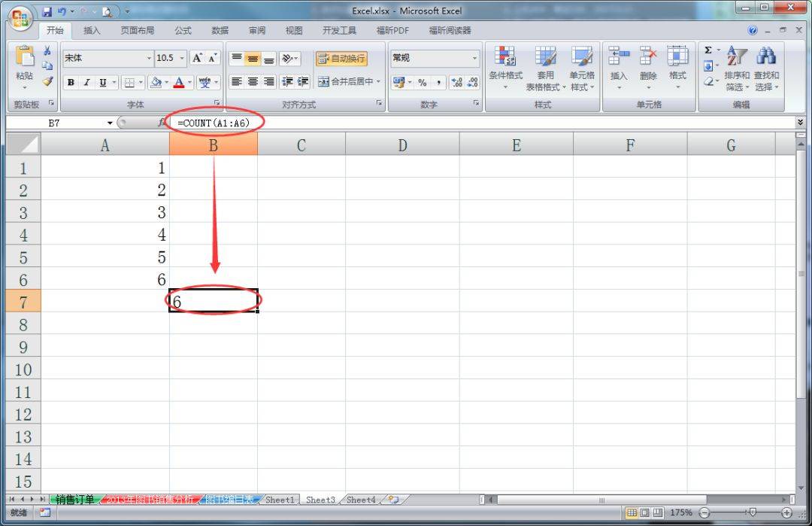Screen dimensions: 812x526
Task: Toggle underline formatting
Action: click(102, 82)
